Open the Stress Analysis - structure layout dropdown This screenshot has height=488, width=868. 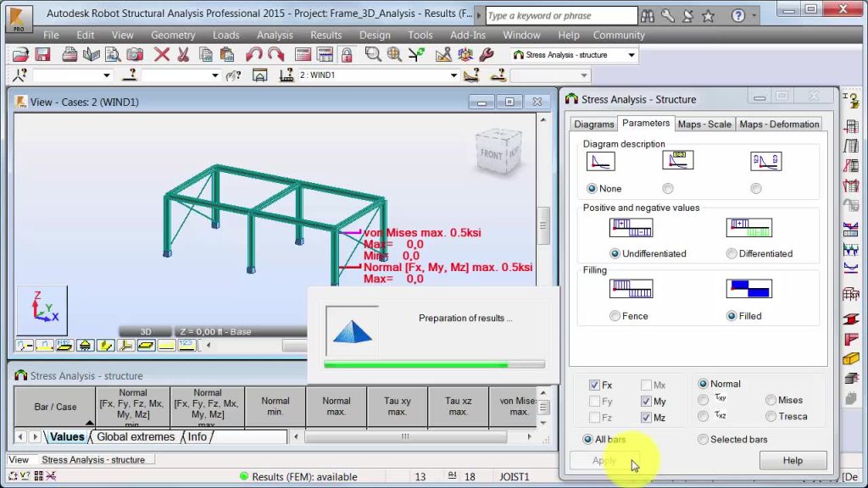[x=632, y=53]
